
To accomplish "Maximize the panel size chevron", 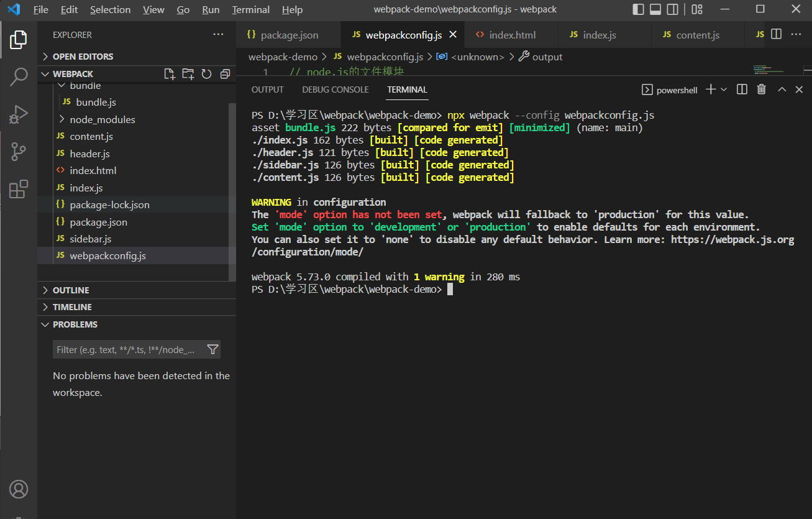I will 782,90.
